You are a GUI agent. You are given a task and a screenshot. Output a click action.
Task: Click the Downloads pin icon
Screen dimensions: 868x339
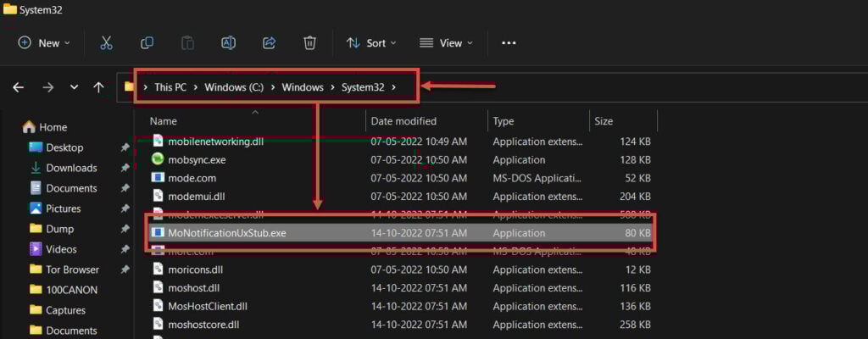click(125, 168)
